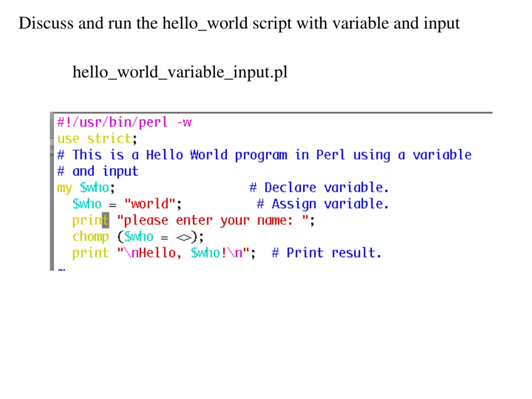Click the comment '# Assign variable.'

(x=323, y=204)
